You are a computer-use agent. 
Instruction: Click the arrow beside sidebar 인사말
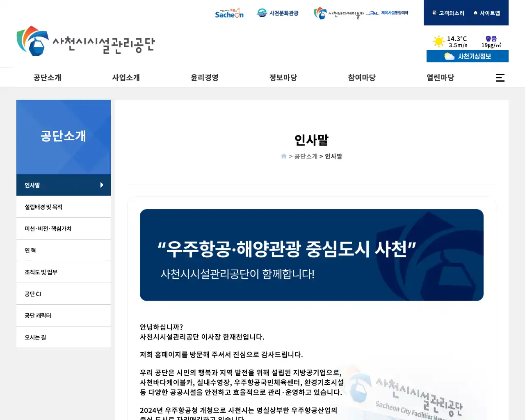coord(102,185)
